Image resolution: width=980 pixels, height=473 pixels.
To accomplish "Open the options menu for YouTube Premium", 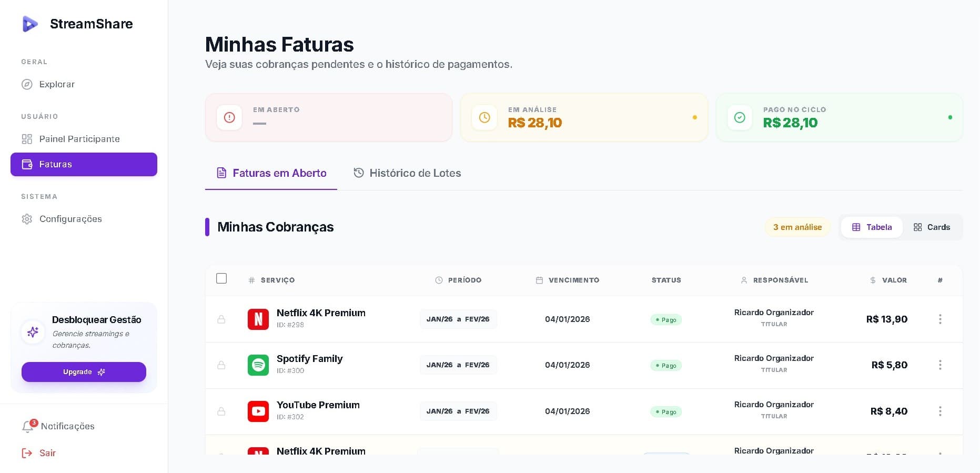I will (x=940, y=411).
